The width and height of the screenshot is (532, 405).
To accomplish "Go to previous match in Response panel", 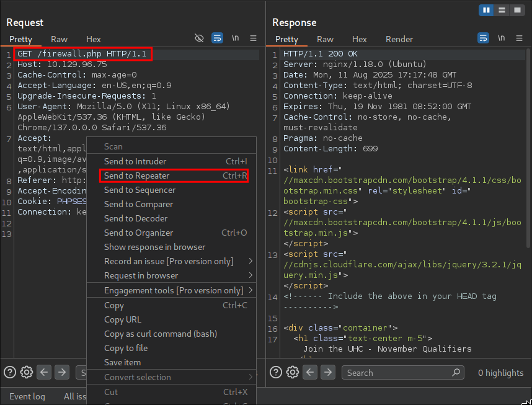I will click(310, 372).
